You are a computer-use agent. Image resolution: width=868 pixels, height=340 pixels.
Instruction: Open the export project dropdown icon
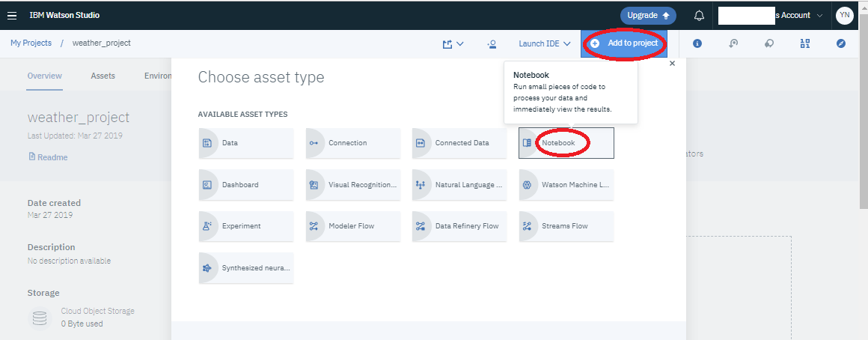453,43
